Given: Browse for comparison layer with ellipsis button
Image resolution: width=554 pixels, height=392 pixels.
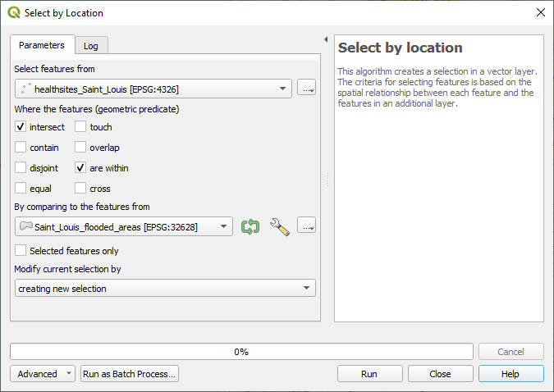Looking at the screenshot, I should pos(306,227).
